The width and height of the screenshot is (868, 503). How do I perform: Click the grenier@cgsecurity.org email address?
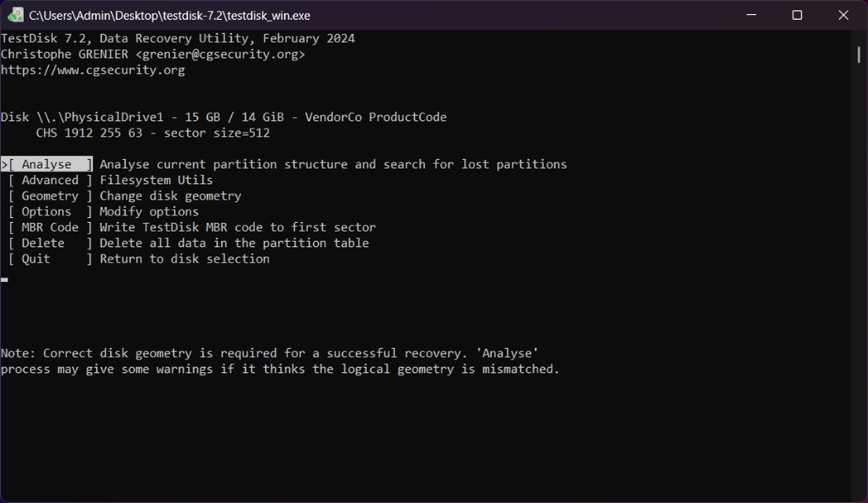(219, 55)
